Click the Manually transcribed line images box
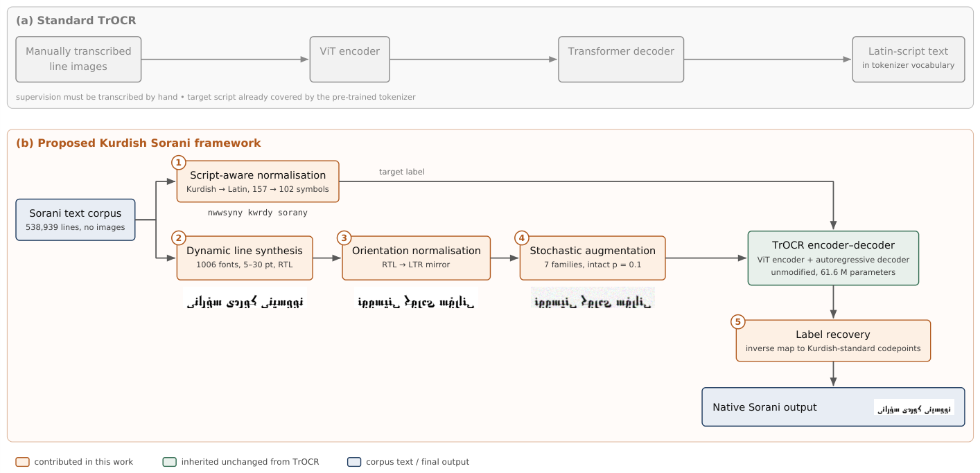980x473 pixels. pyautogui.click(x=78, y=60)
